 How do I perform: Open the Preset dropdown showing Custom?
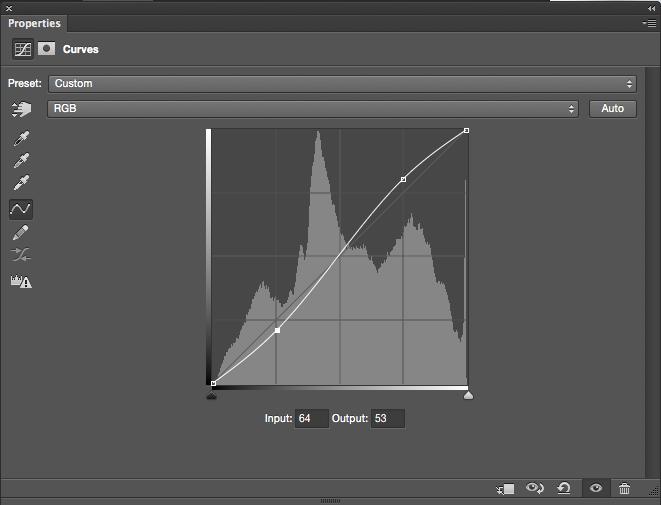click(342, 84)
